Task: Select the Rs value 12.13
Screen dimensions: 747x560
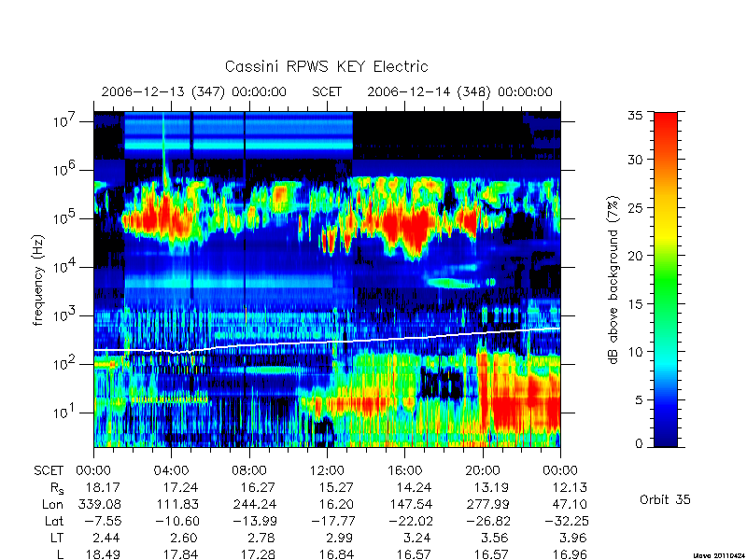Action: tap(570, 487)
